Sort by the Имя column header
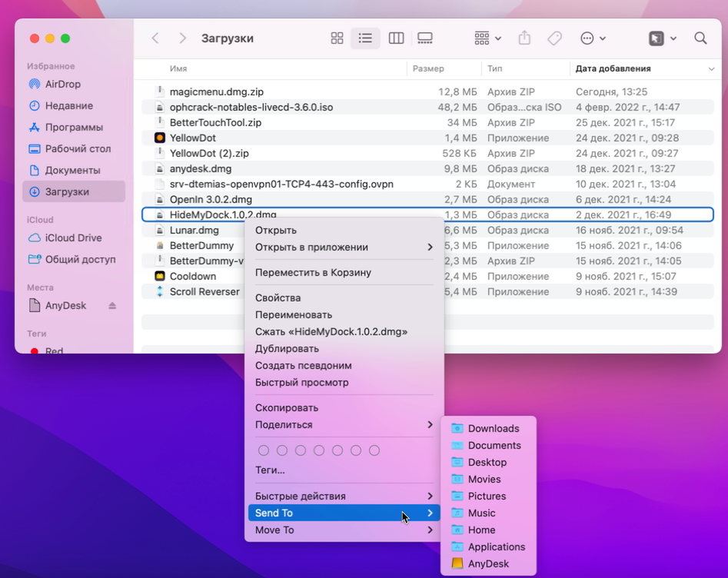 coord(178,68)
